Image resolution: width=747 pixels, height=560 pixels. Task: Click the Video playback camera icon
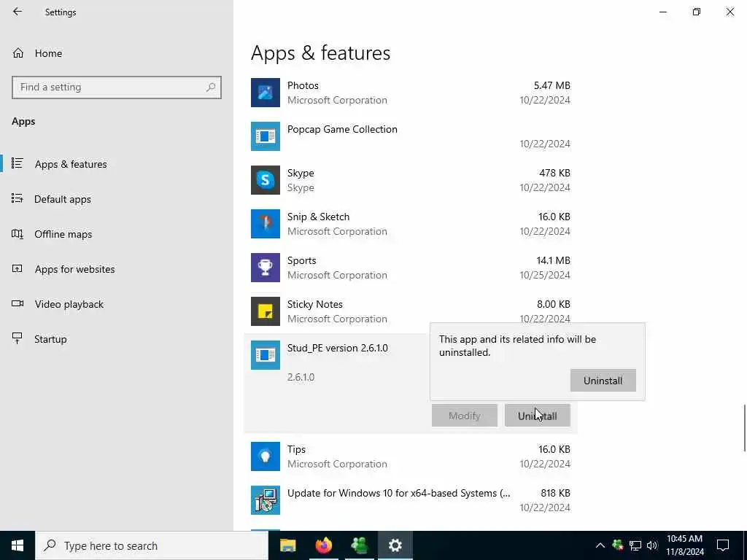click(18, 304)
